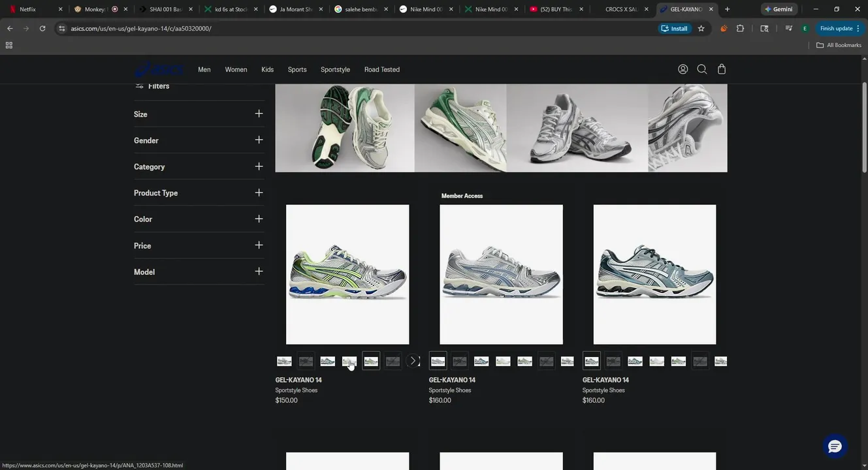The height and width of the screenshot is (470, 868).
Task: Open the apps grid in bookmarks bar
Action: coord(8,45)
